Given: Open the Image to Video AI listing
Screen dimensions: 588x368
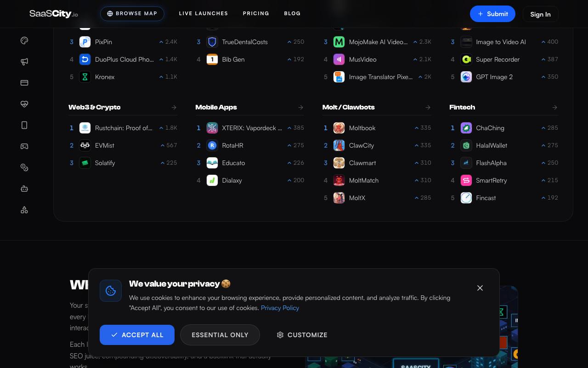Looking at the screenshot, I should point(501,42).
